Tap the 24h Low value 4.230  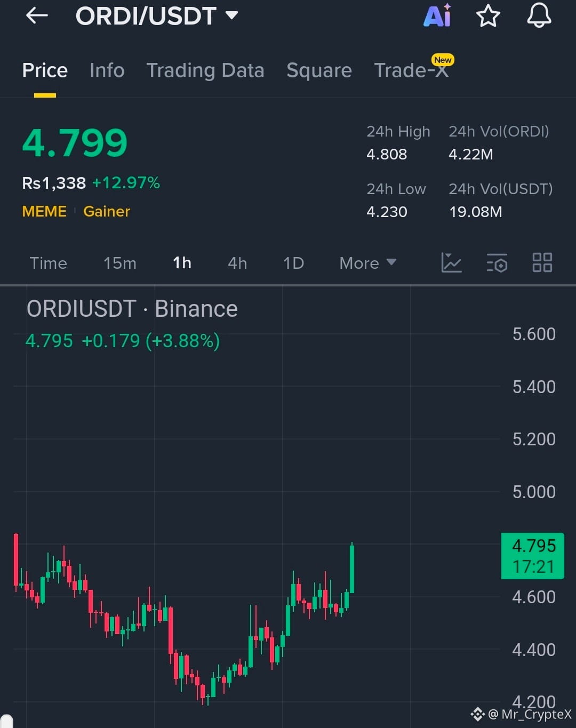(387, 212)
